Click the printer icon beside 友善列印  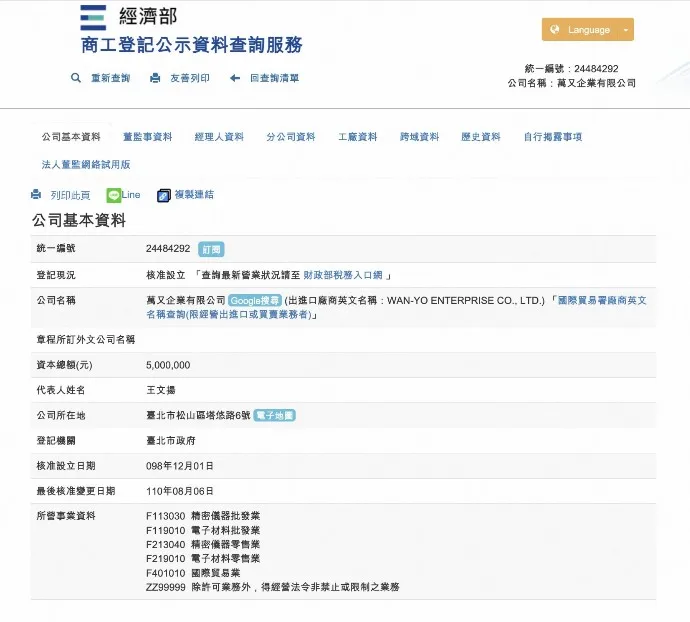click(x=155, y=78)
